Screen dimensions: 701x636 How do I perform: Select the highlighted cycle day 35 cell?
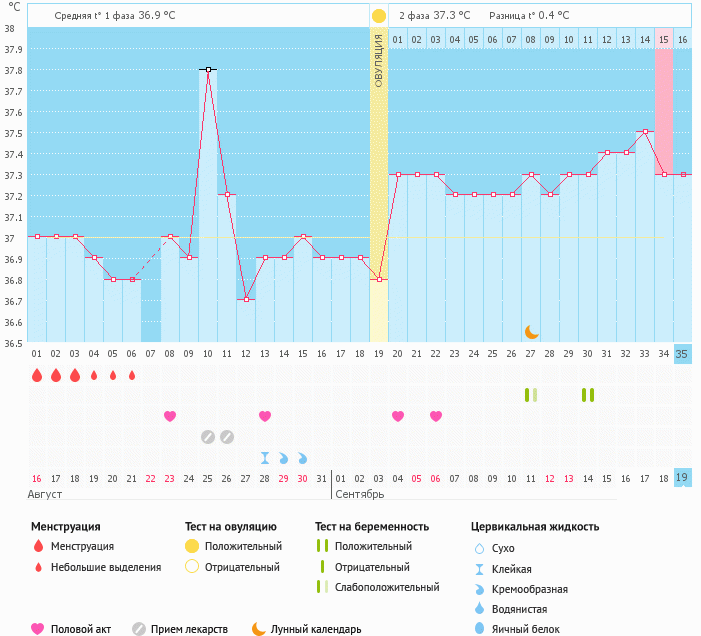(x=682, y=354)
